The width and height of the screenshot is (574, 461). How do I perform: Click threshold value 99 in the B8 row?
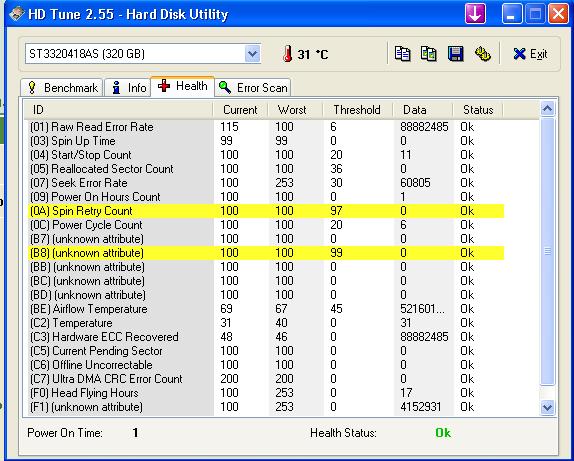point(336,253)
